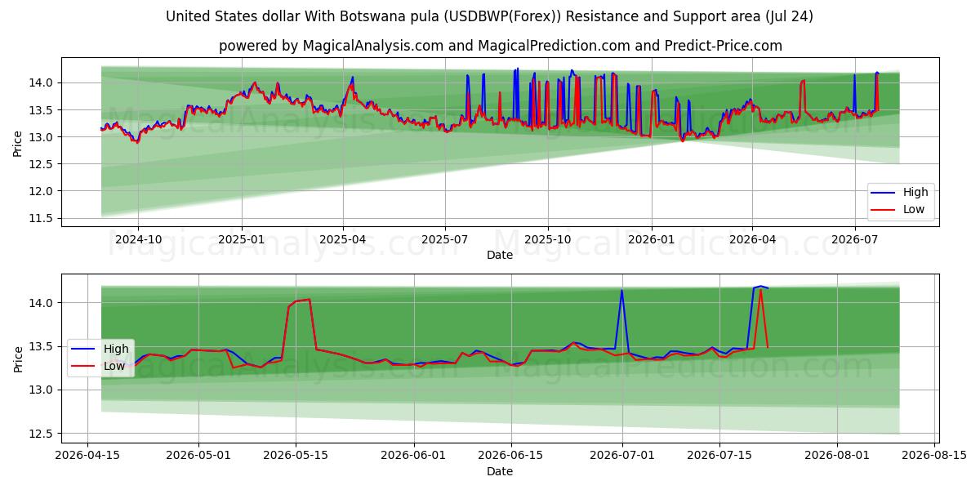Click the '2026-05-15' date tick label
The image size is (980, 490).
pos(296,455)
